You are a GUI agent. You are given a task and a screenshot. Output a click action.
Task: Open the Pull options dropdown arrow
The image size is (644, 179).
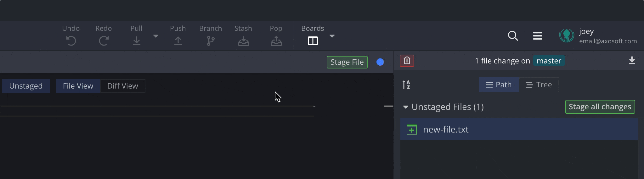[155, 36]
